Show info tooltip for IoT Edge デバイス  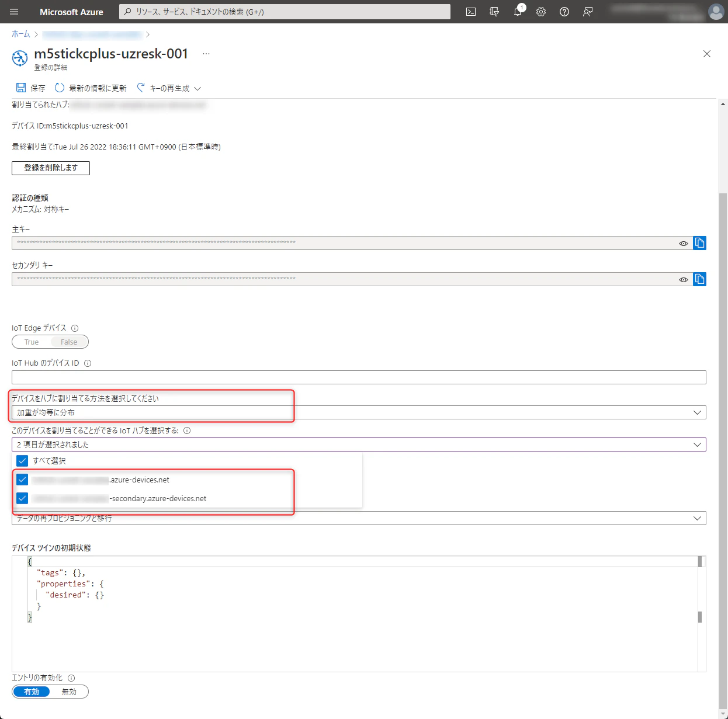click(75, 328)
